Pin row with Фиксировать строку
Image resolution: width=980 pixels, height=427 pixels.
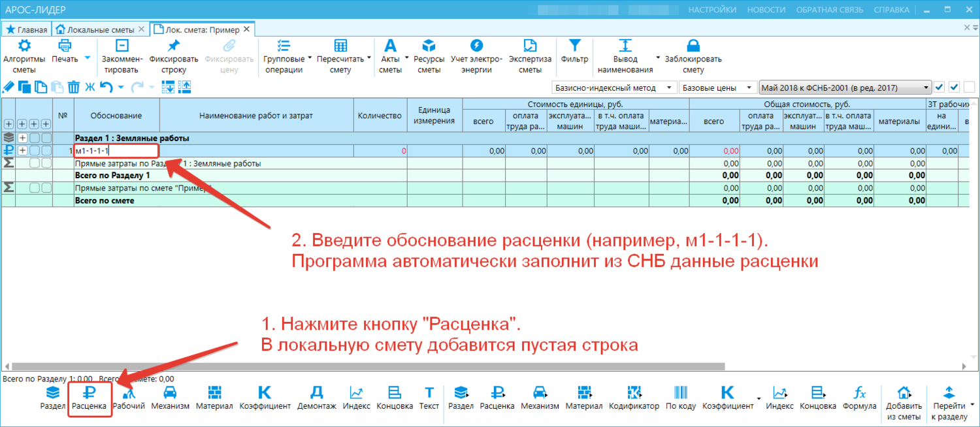[172, 56]
